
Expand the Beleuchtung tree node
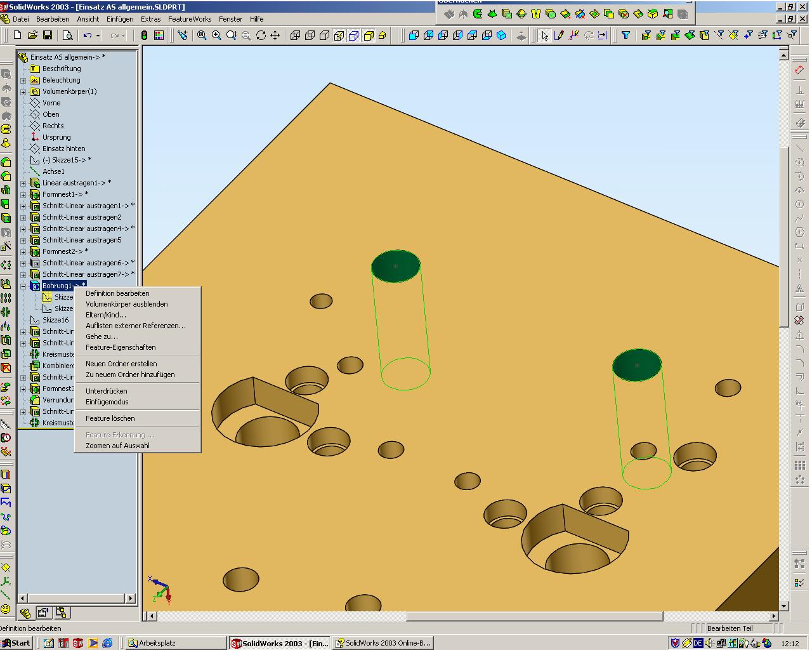tap(23, 81)
